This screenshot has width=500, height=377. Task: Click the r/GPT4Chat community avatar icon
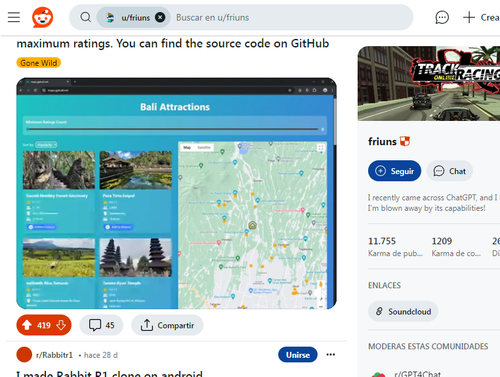pyautogui.click(x=378, y=374)
